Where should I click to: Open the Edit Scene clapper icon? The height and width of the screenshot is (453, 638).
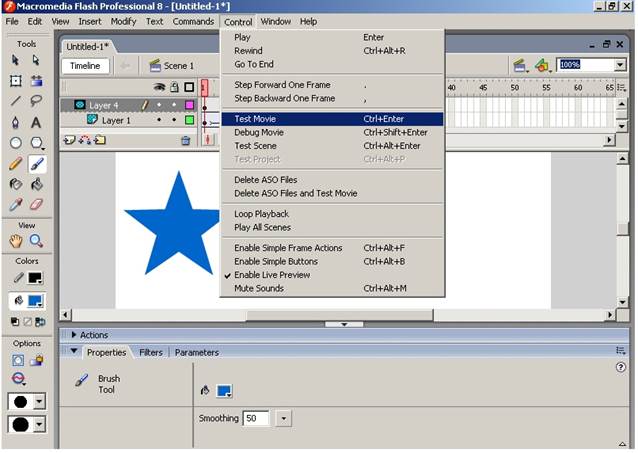click(520, 65)
